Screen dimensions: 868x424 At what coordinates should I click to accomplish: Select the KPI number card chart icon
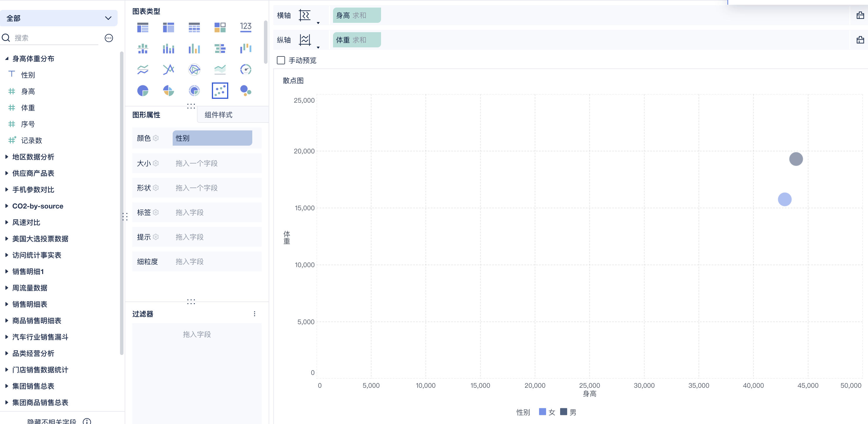tap(246, 27)
